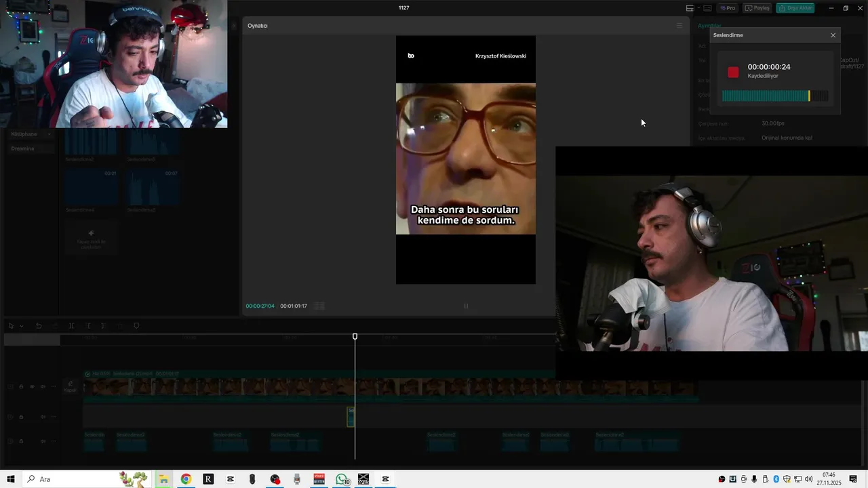Expand the selection tool dropdown arrow

pyautogui.click(x=21, y=326)
